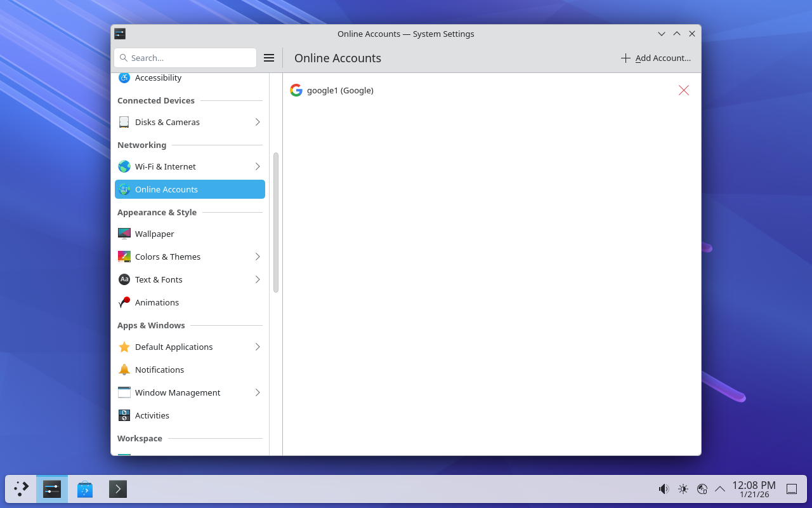
Task: Click the sidebar vertical scrollbar
Action: [276, 222]
